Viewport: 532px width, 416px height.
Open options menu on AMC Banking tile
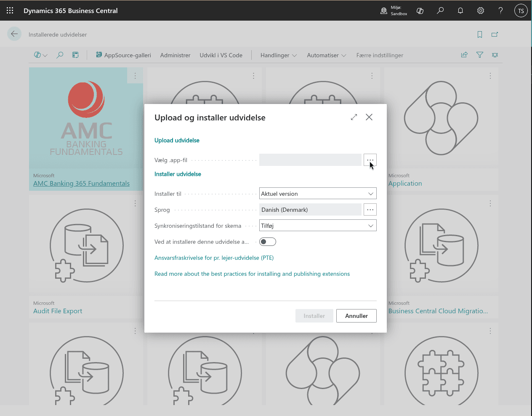pyautogui.click(x=135, y=76)
